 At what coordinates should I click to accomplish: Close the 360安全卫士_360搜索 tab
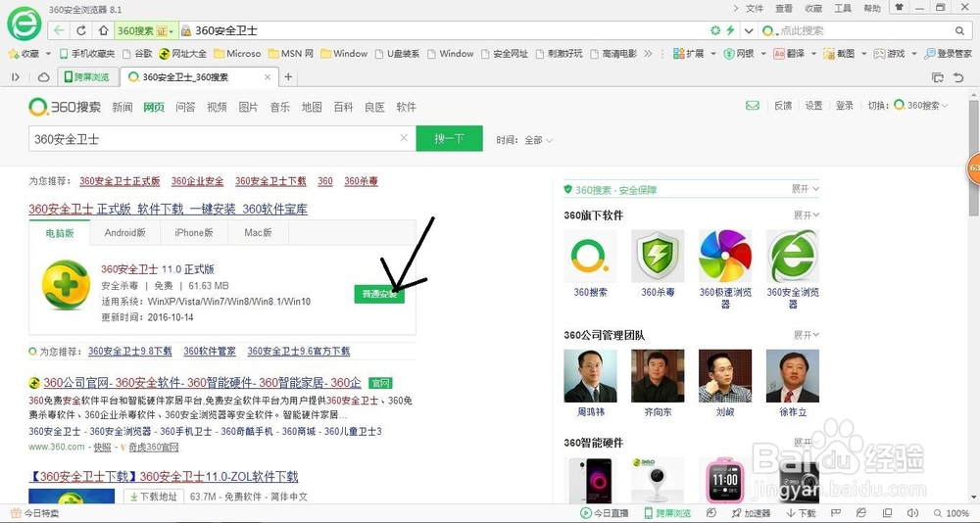tap(268, 76)
